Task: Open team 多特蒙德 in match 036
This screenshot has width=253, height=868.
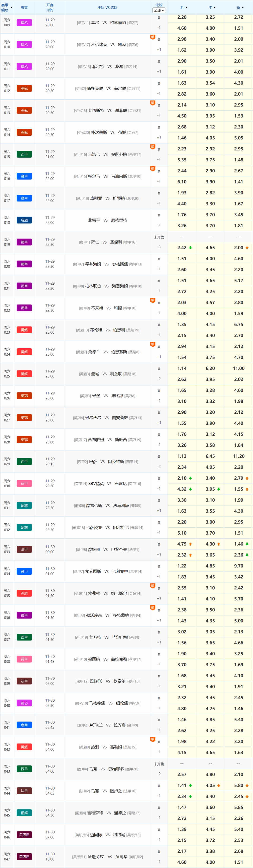Action: click(121, 615)
